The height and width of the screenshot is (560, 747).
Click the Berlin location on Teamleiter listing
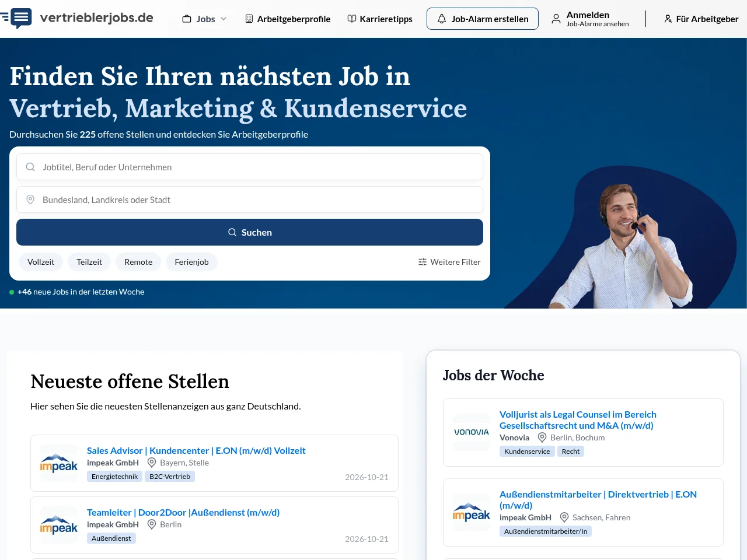point(170,524)
